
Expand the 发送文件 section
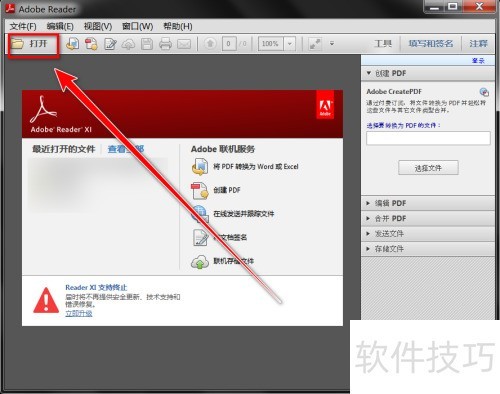[x=428, y=233]
